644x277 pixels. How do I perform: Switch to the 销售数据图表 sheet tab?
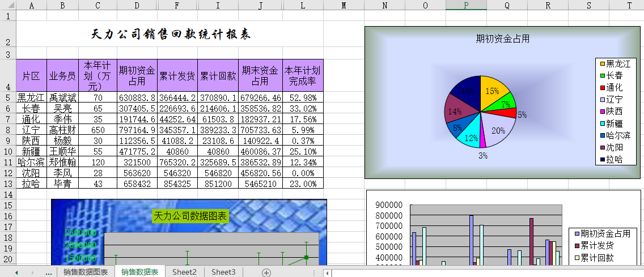pyautogui.click(x=86, y=272)
